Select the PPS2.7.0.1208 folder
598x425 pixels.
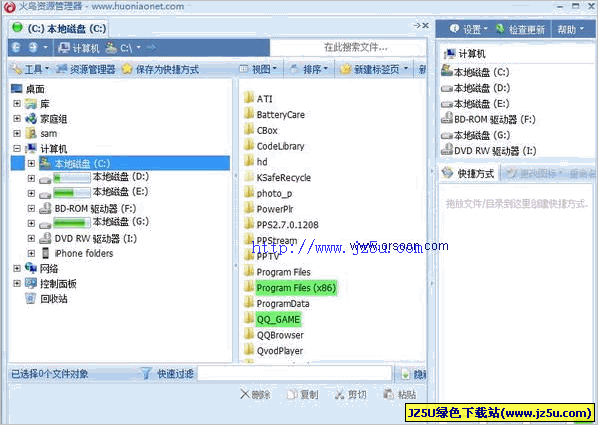(x=288, y=225)
